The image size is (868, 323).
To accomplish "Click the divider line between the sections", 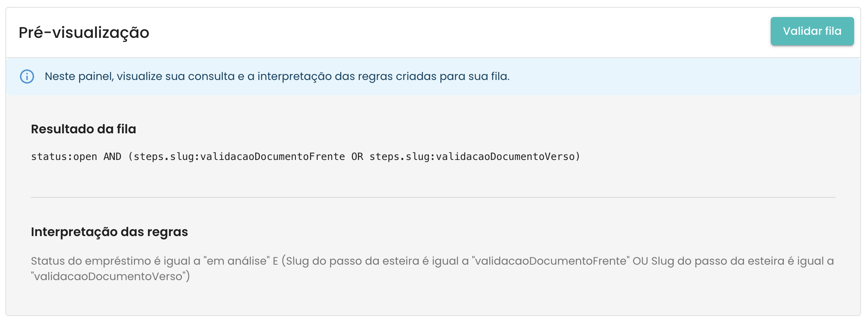I will coord(433,197).
